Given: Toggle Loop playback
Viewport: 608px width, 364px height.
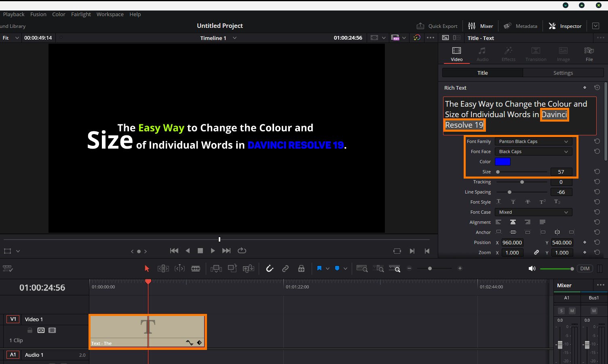Looking at the screenshot, I should click(242, 250).
